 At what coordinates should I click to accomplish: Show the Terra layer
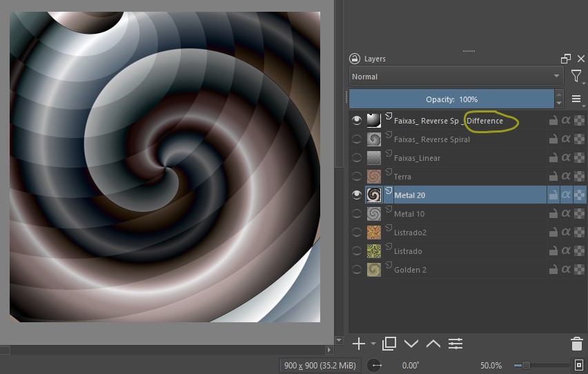click(357, 177)
